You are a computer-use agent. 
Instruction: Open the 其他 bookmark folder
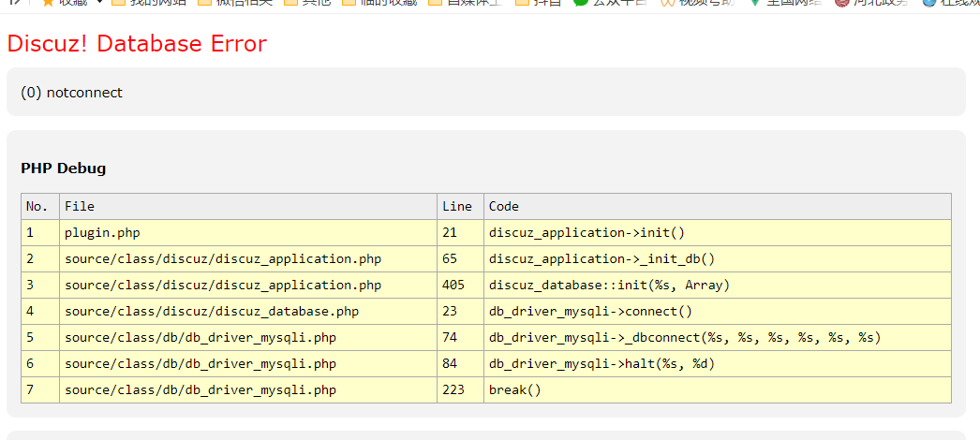coord(306,3)
